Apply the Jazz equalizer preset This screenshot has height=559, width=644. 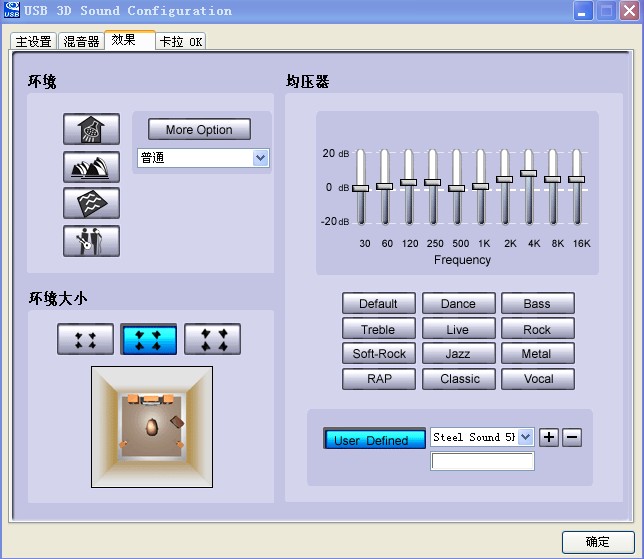click(459, 354)
